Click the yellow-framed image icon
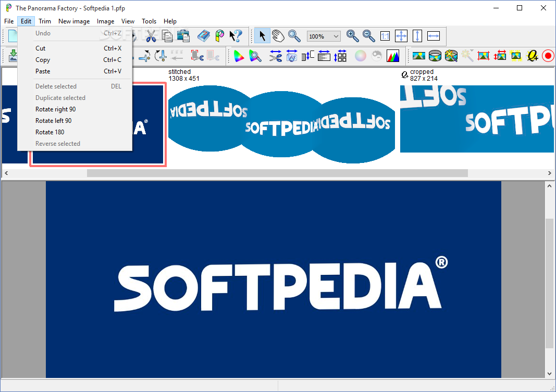The width and height of the screenshot is (556, 392). pyautogui.click(x=516, y=56)
